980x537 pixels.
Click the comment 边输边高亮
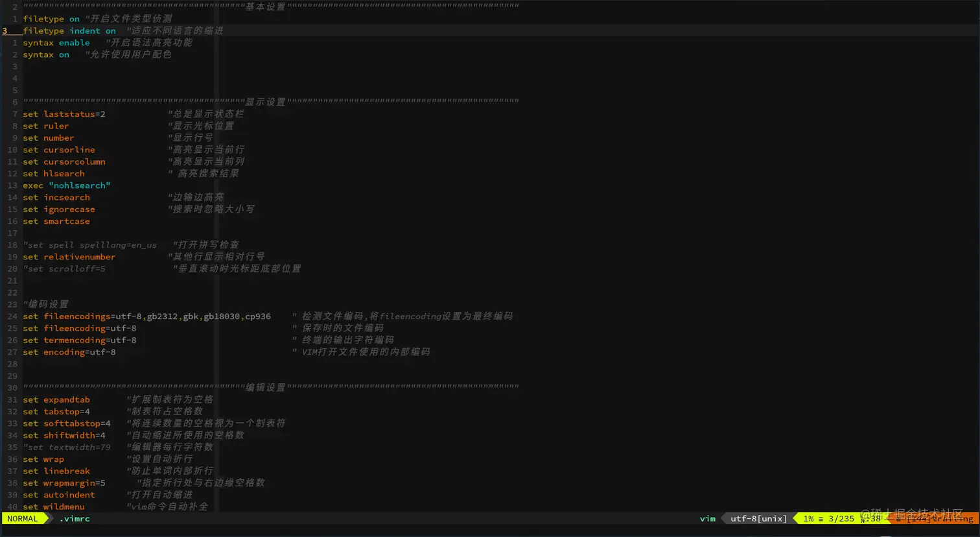196,197
